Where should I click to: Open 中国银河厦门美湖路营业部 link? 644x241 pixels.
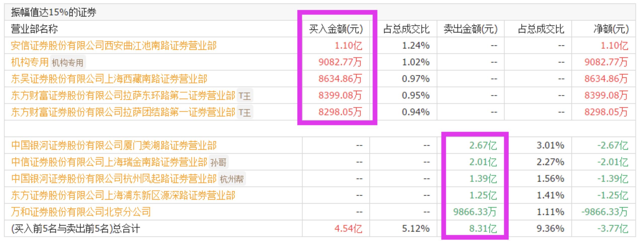(114, 146)
